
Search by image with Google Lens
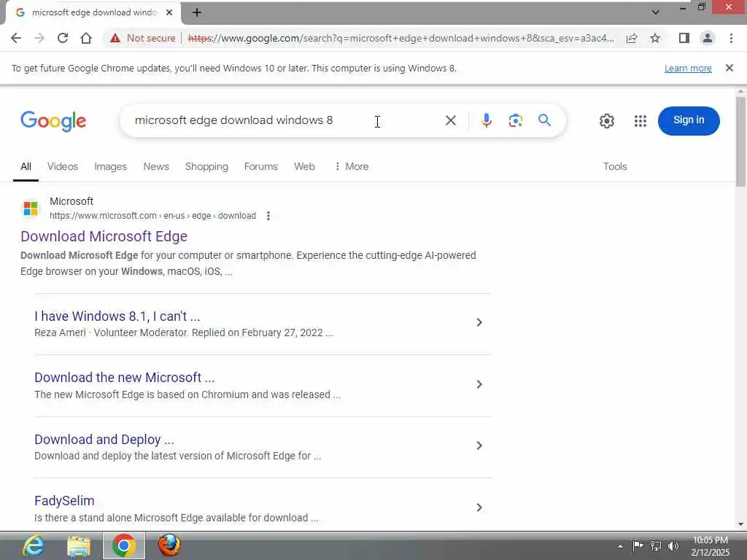tap(516, 120)
